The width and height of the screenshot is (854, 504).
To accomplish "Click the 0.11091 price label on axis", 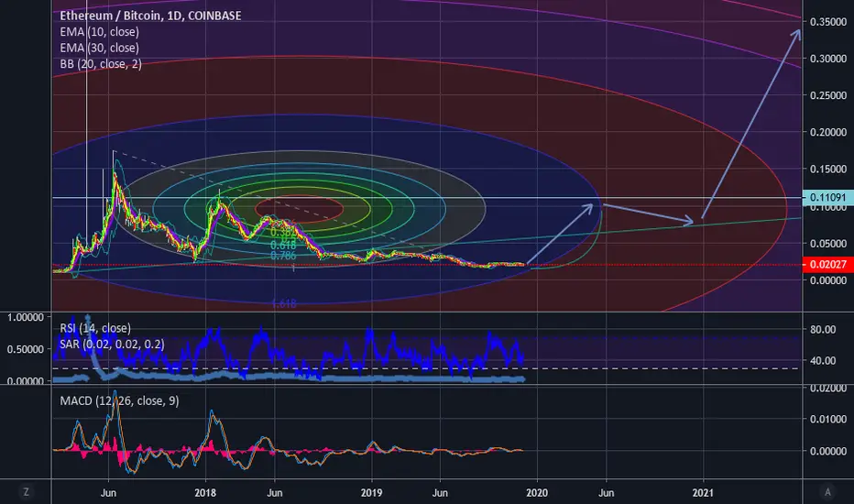I will 827,197.
